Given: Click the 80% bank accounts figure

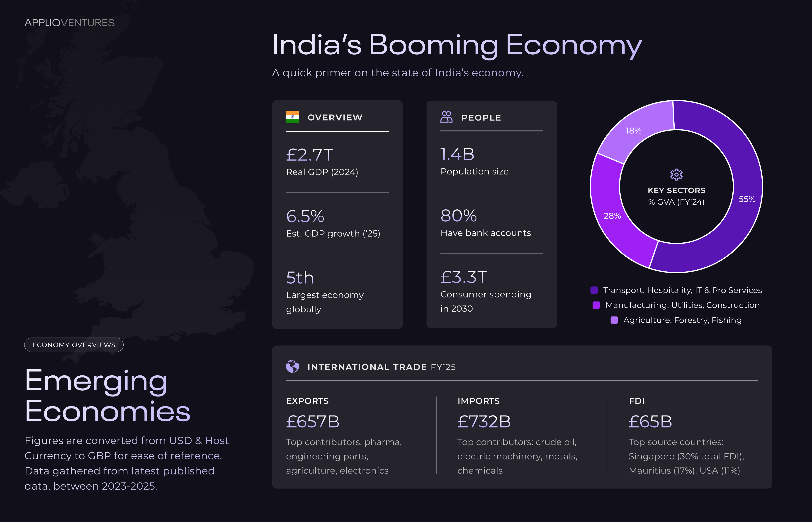Looking at the screenshot, I should pyautogui.click(x=459, y=216).
